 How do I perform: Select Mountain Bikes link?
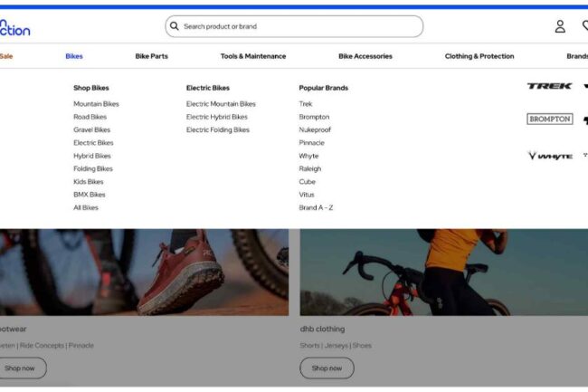(96, 104)
